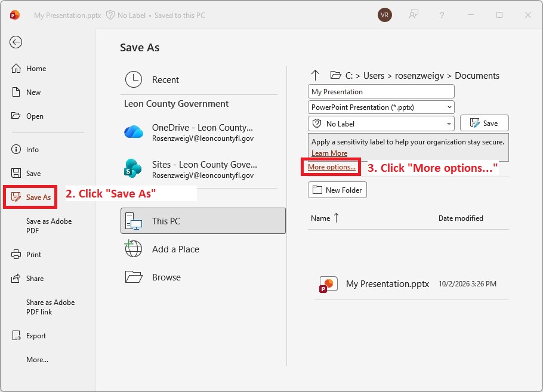Click the rosenzweigv folder in the path

click(419, 76)
